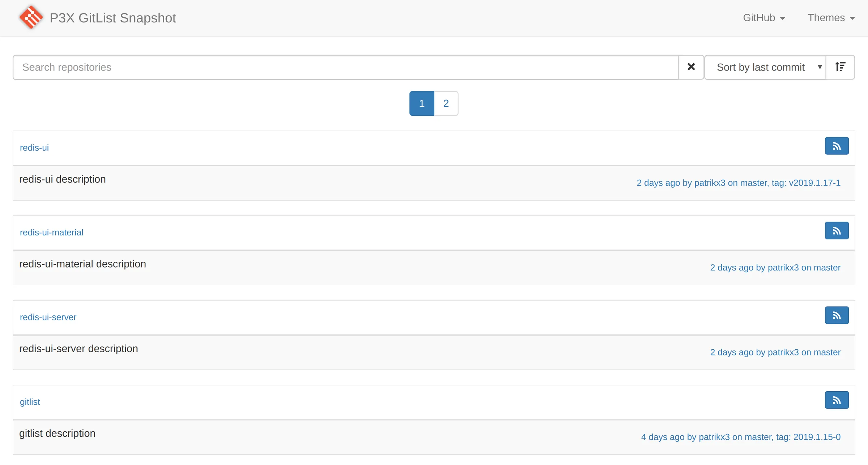
Task: Select page 1 in the pagination
Action: (x=421, y=103)
